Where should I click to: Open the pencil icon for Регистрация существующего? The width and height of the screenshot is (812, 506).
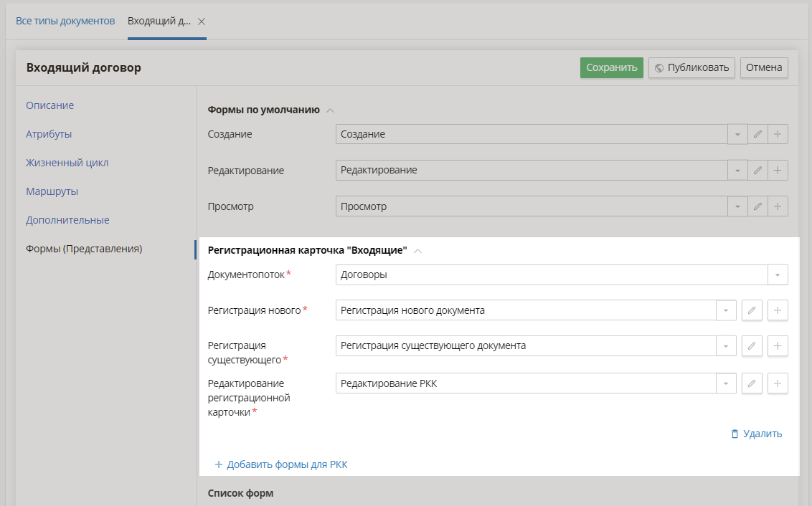(x=752, y=345)
